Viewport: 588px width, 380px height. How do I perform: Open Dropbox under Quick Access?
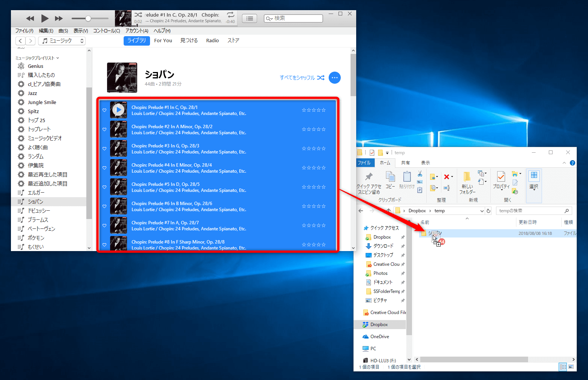pyautogui.click(x=382, y=237)
